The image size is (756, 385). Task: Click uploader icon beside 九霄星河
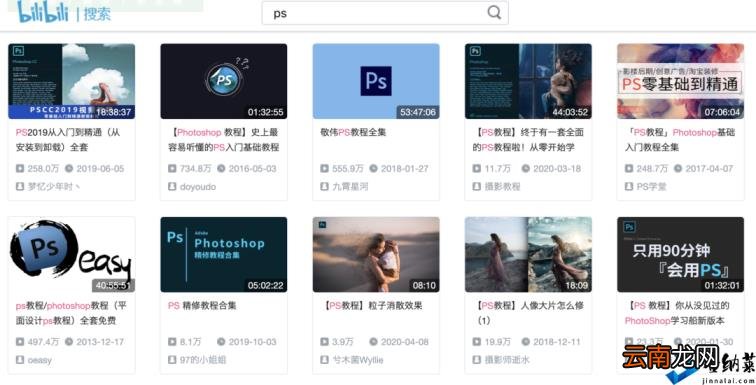pyautogui.click(x=324, y=186)
